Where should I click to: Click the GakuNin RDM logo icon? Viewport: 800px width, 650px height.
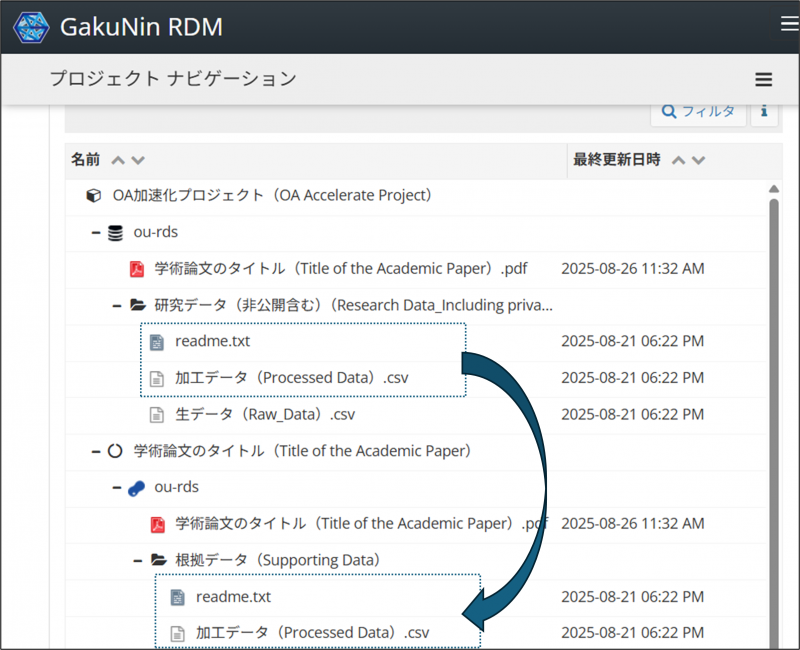30,27
